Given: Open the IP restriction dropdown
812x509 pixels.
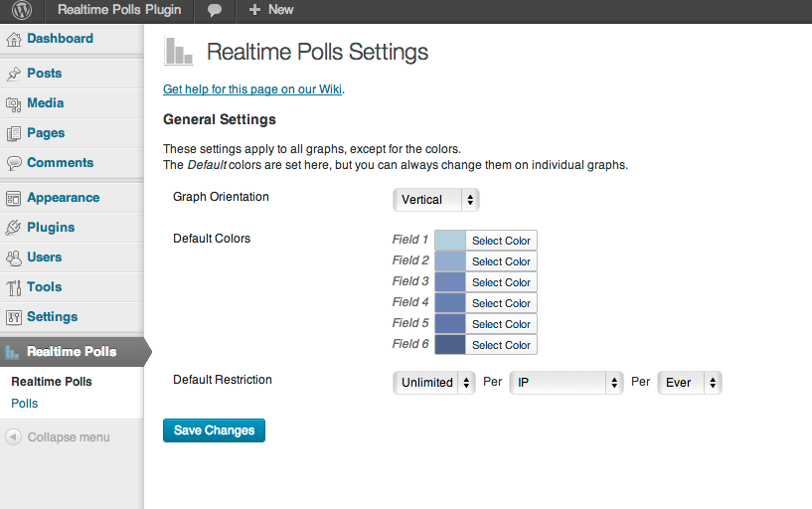Looking at the screenshot, I should pos(567,383).
